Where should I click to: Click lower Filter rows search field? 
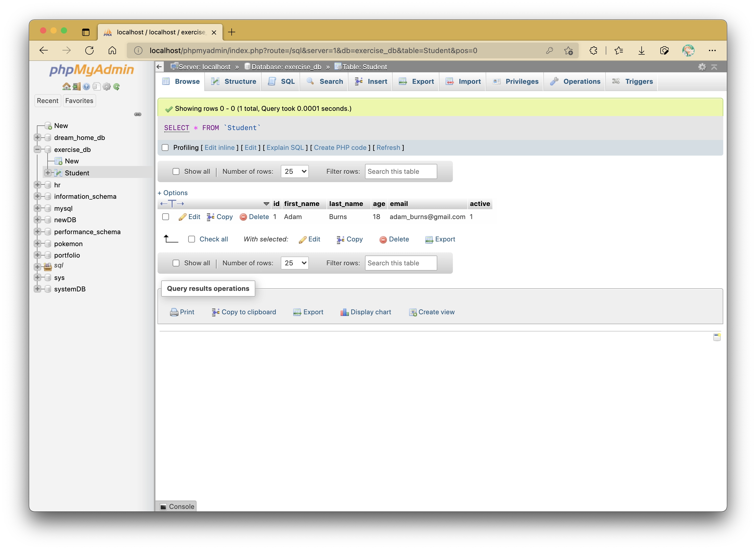pyautogui.click(x=401, y=263)
